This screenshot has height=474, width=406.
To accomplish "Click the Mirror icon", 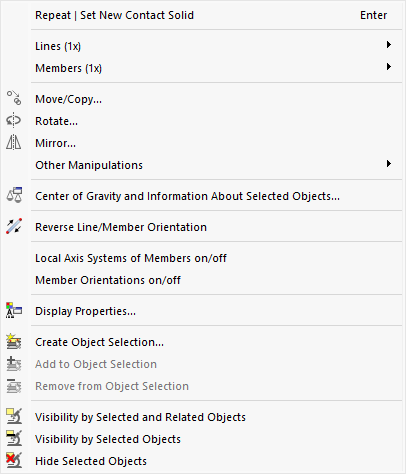I will tap(14, 142).
